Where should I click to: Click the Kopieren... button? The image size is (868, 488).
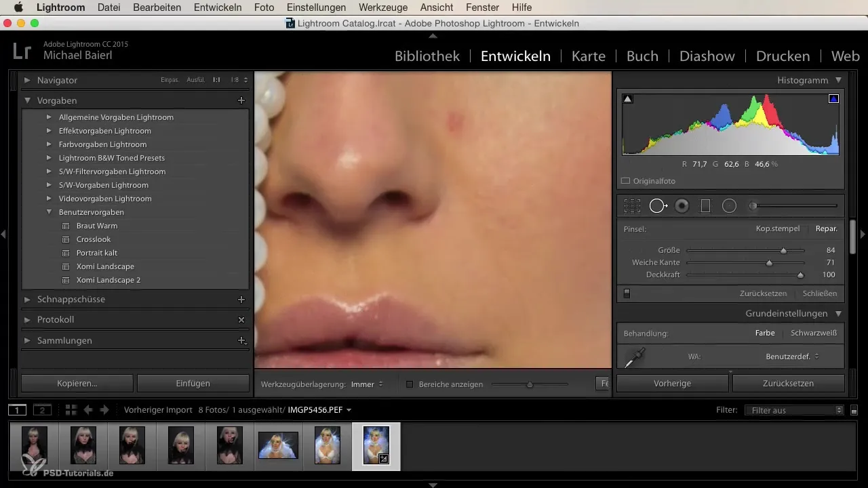[77, 383]
